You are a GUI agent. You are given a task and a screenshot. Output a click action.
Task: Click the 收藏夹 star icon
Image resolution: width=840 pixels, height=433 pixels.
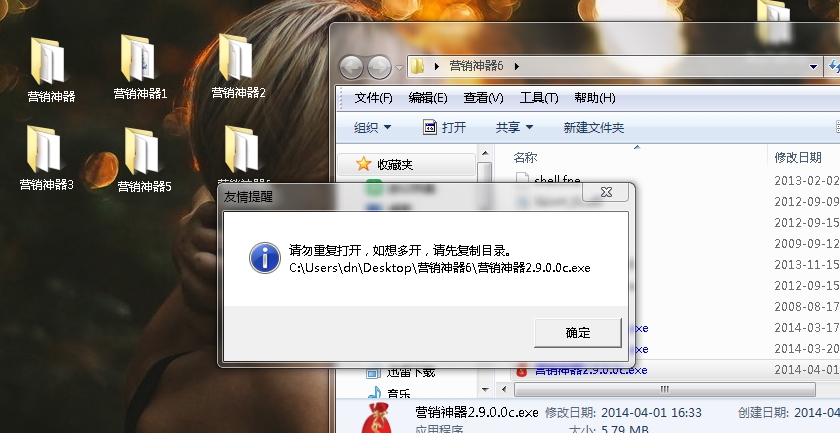[x=364, y=164]
